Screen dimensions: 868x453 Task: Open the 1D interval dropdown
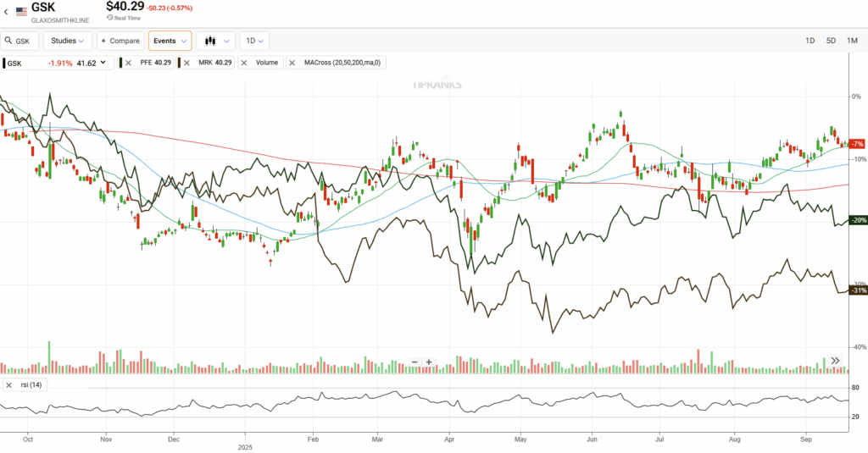tap(254, 41)
